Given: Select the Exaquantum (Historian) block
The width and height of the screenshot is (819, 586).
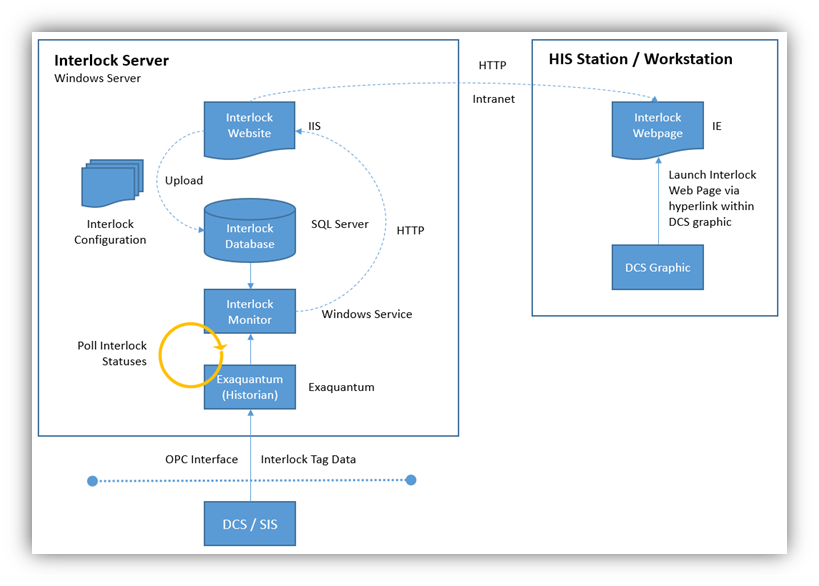Looking at the screenshot, I should (249, 387).
